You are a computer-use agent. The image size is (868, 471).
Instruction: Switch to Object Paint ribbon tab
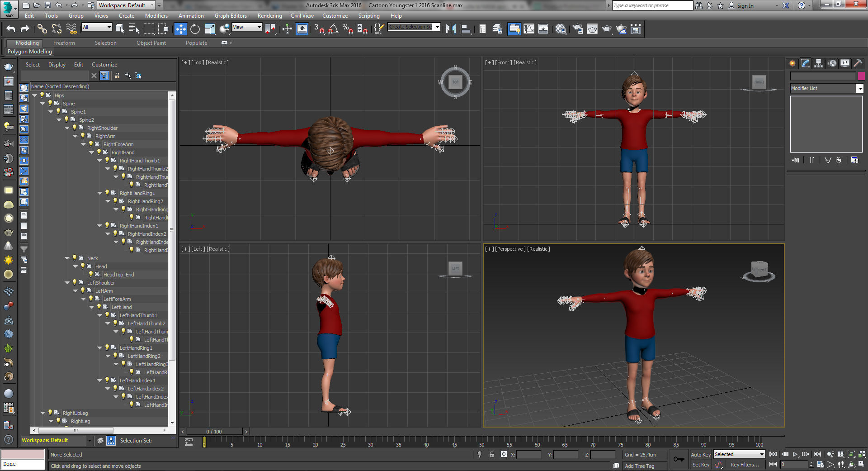pos(151,43)
